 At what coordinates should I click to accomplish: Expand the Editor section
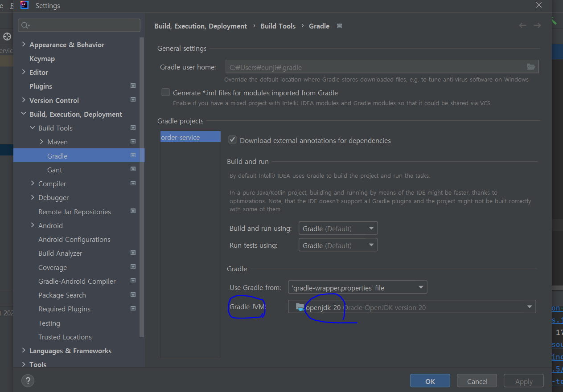point(24,72)
